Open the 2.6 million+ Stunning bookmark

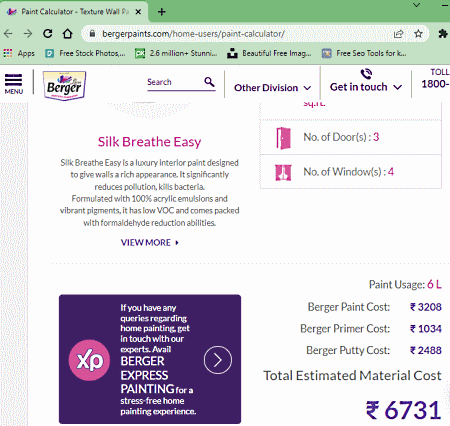pos(176,53)
